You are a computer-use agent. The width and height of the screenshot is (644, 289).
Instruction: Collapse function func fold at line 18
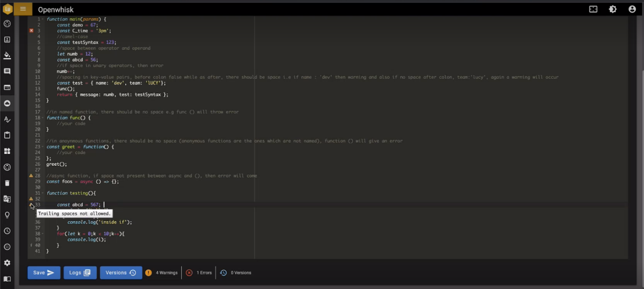[x=43, y=118]
